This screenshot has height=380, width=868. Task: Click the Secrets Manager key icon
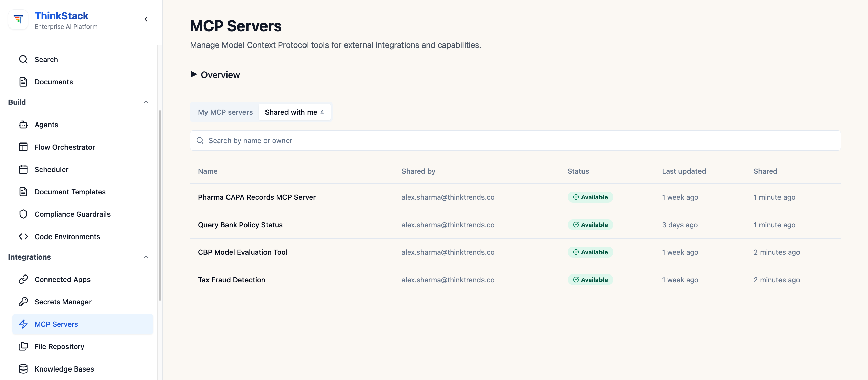(x=23, y=302)
